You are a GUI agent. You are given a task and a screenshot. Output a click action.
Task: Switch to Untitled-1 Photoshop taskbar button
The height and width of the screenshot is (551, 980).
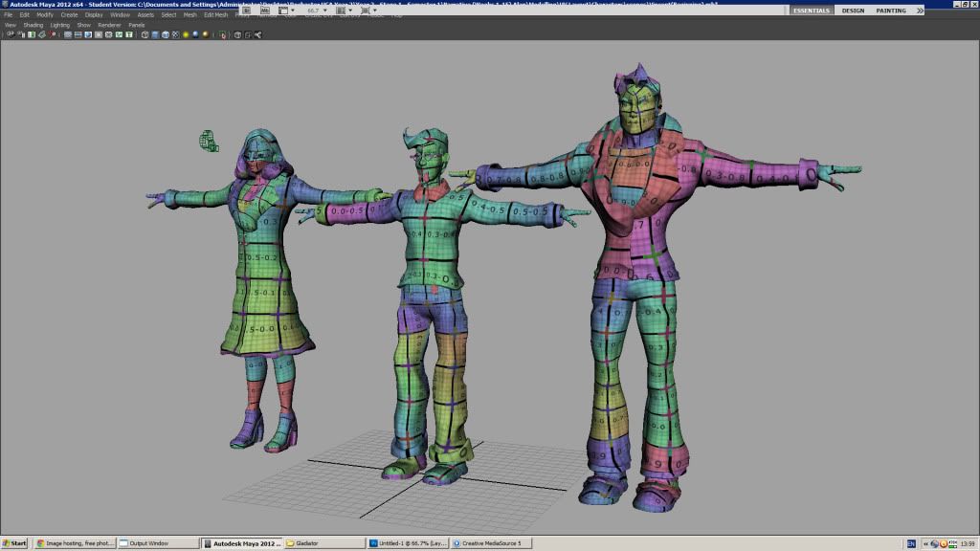(x=408, y=543)
